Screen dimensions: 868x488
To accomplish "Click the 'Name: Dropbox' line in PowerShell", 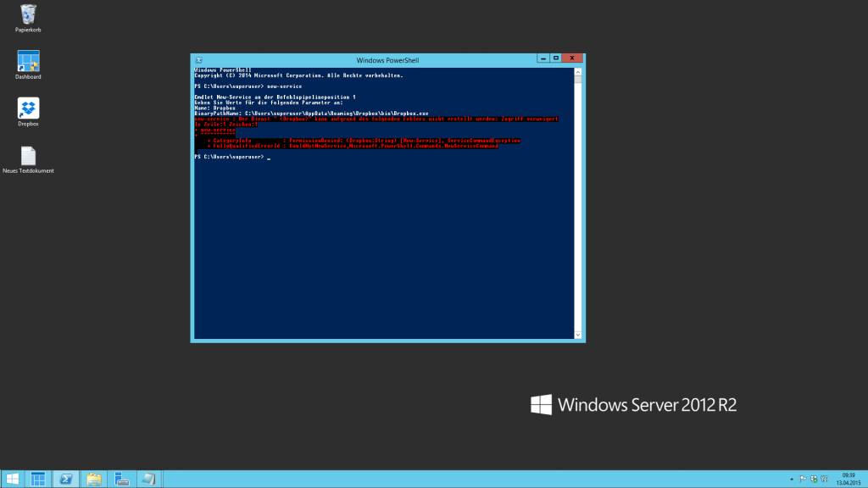I will point(214,108).
